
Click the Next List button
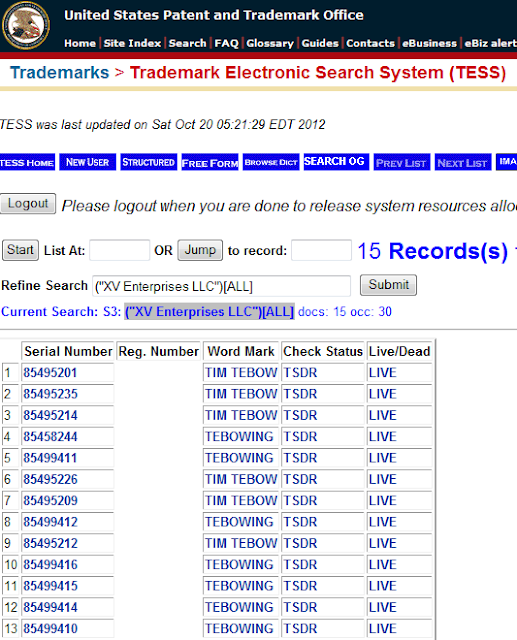(463, 162)
